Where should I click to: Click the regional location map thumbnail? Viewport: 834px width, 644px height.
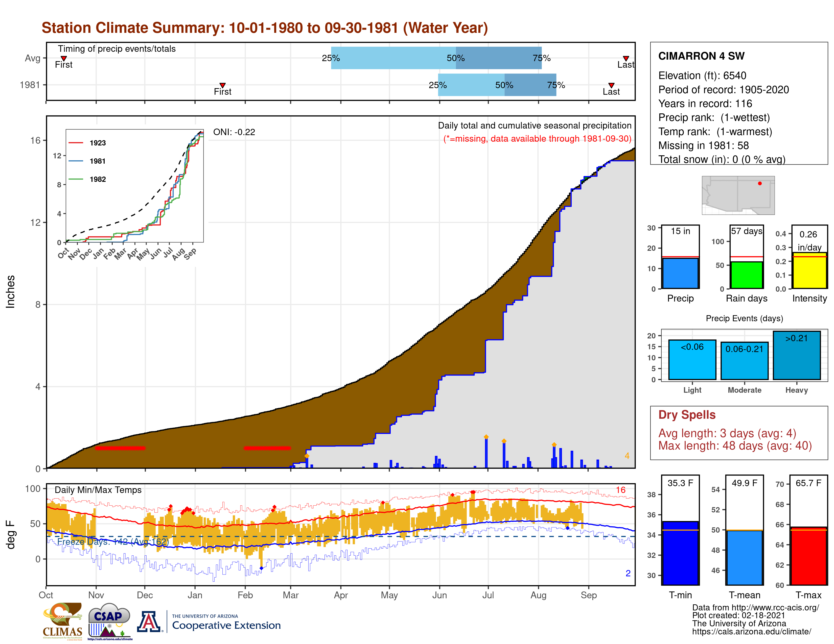coord(738,195)
